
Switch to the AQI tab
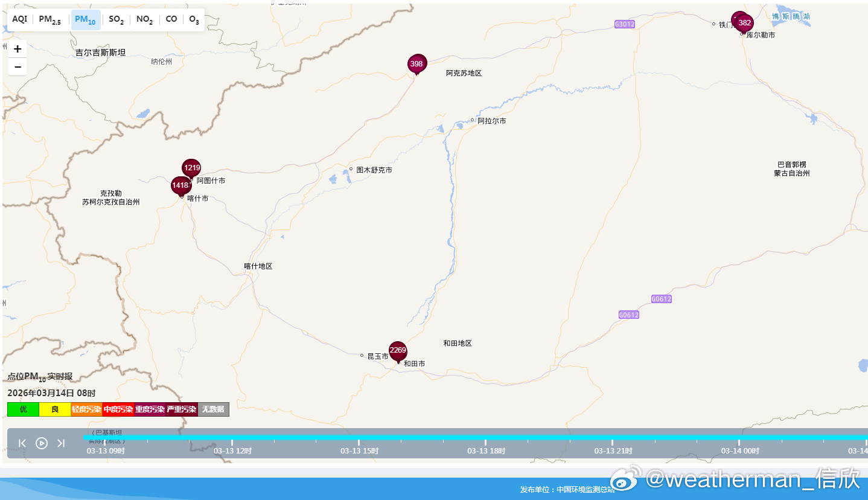[x=20, y=19]
